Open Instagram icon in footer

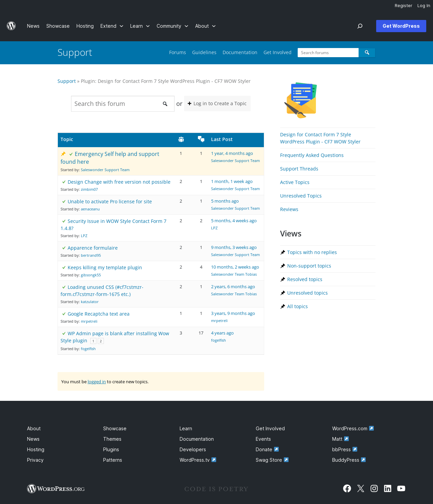(374, 488)
